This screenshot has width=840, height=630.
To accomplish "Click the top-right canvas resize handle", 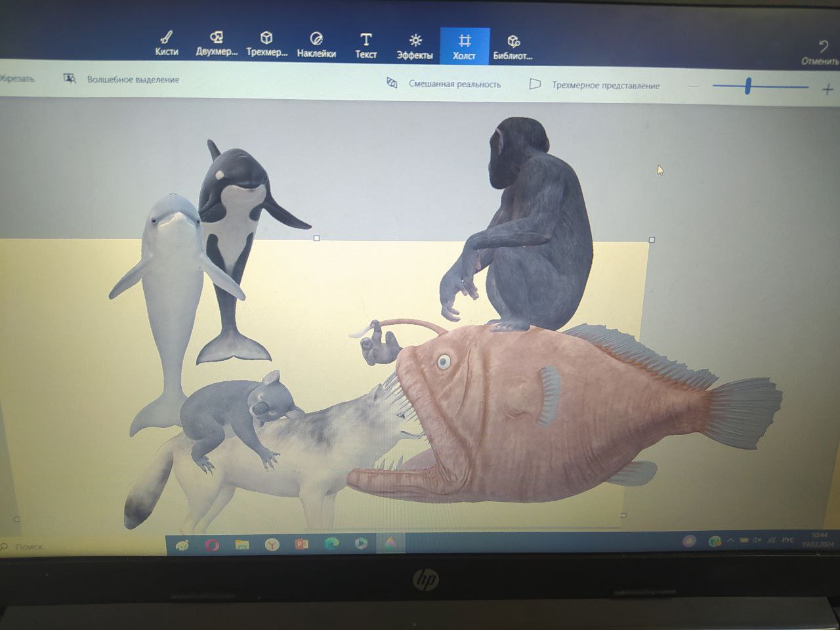I will pyautogui.click(x=652, y=240).
